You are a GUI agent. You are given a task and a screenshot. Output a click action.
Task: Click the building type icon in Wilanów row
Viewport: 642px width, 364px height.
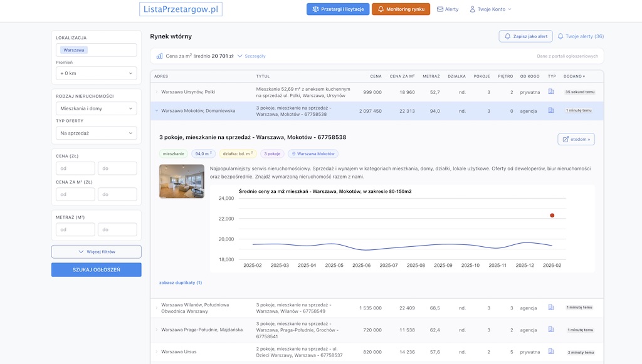click(551, 308)
